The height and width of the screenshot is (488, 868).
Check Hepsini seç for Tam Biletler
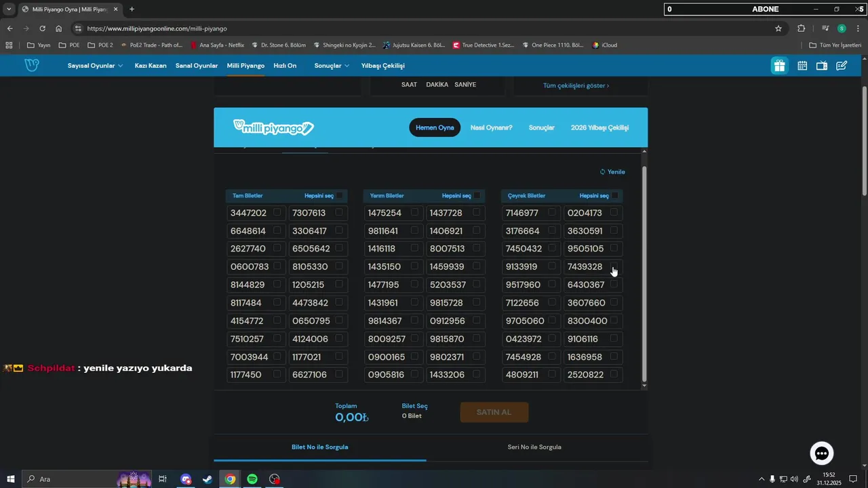coord(340,196)
